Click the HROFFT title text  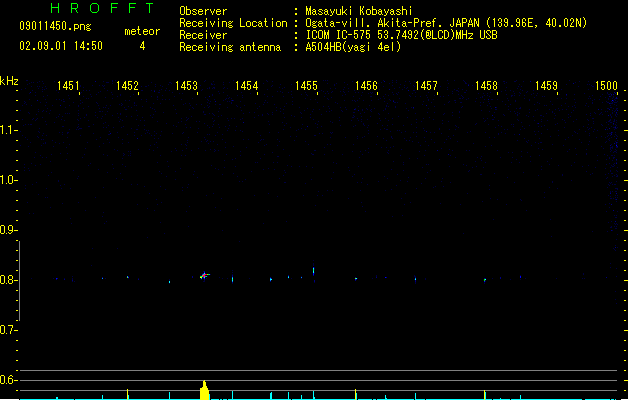point(102,8)
